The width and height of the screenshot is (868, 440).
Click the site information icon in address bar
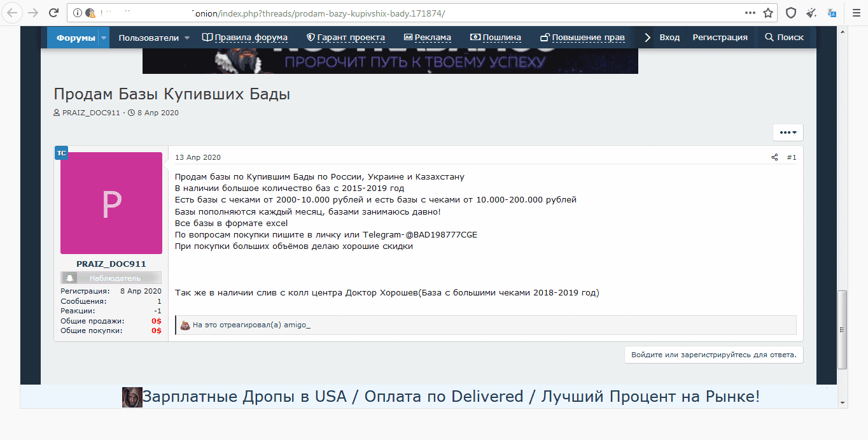point(78,13)
